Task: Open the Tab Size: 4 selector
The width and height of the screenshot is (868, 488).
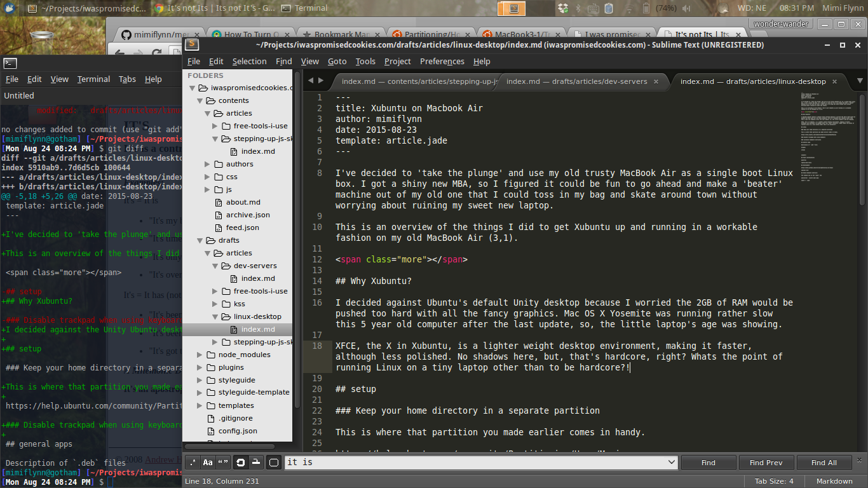Action: 774,481
